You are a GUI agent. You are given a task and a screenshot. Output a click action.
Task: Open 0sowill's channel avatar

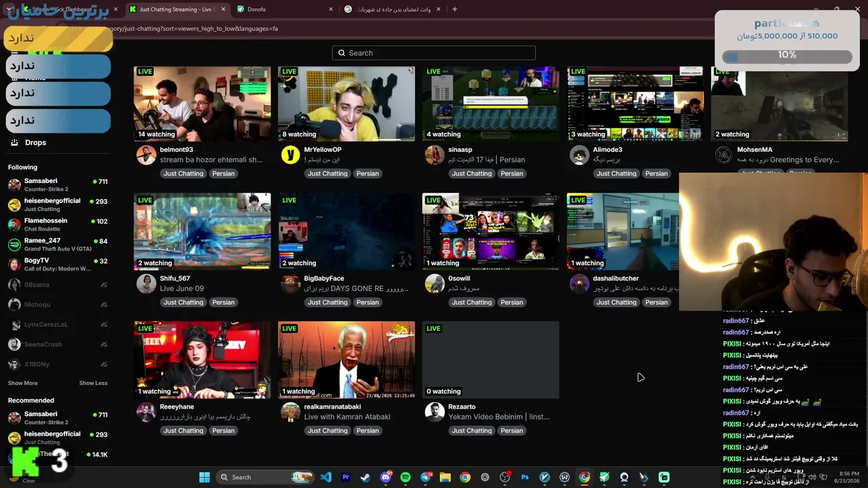[435, 283]
